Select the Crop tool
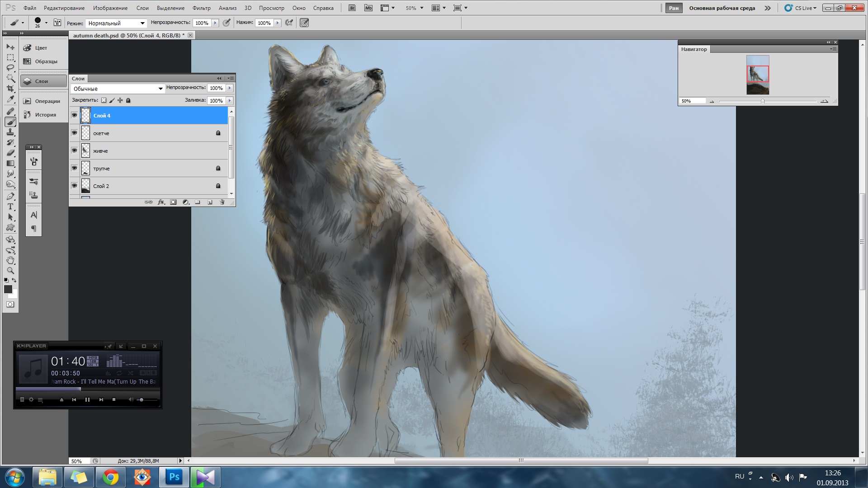Image resolution: width=868 pixels, height=488 pixels. click(x=10, y=89)
